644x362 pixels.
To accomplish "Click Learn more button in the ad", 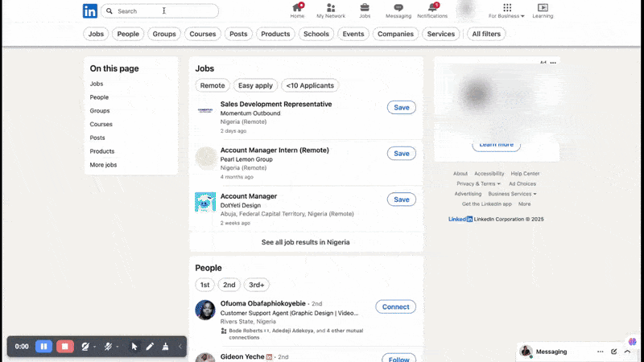I will (496, 146).
